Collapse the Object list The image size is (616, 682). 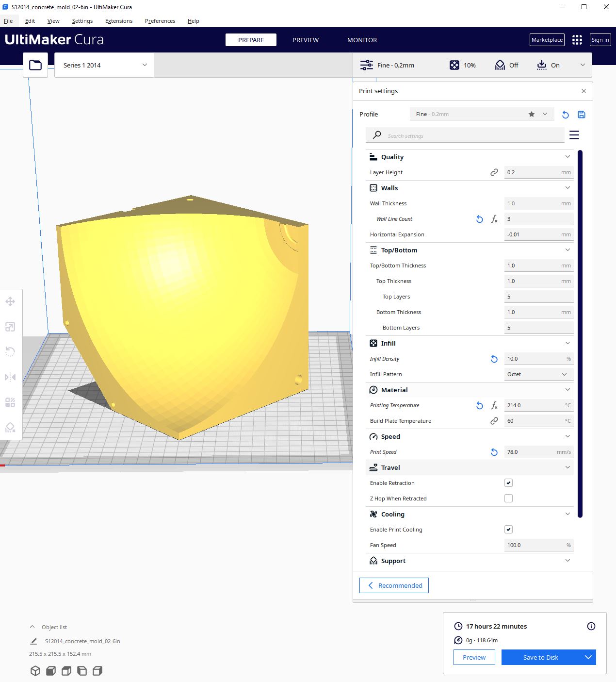pos(32,627)
